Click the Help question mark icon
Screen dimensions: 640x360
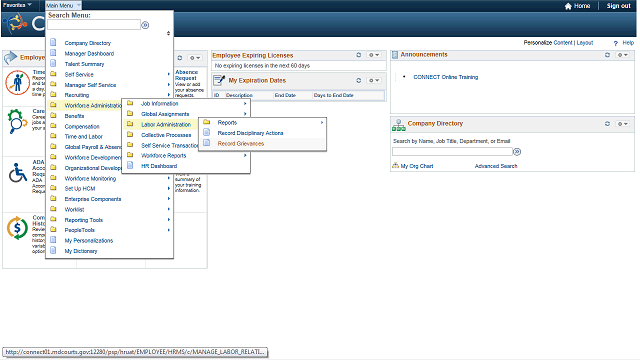616,43
